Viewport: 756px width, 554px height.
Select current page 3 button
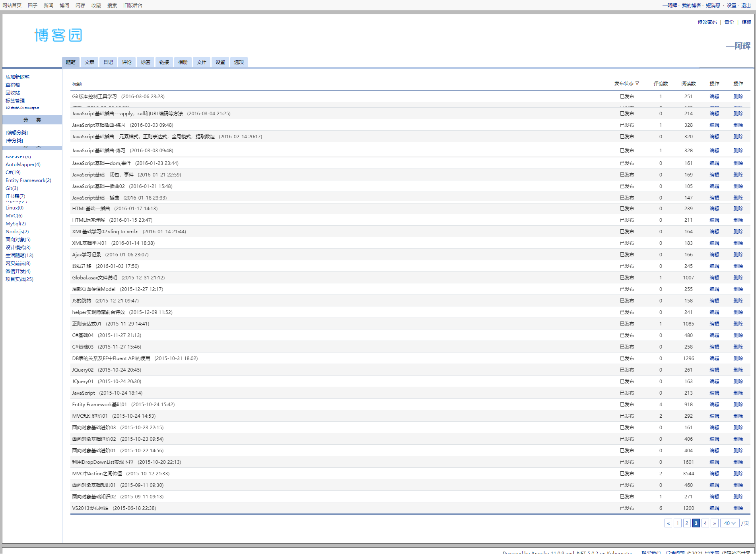696,523
